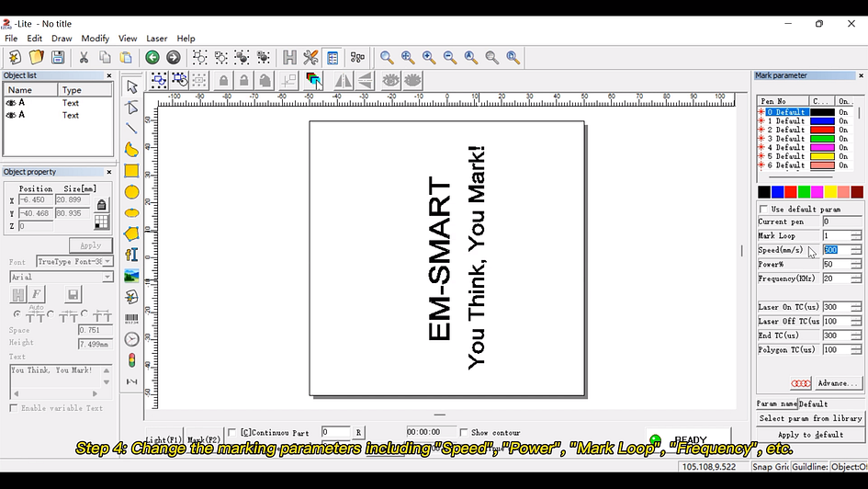This screenshot has height=489, width=868.
Task: Select the Node edit tool
Action: pos(131,107)
